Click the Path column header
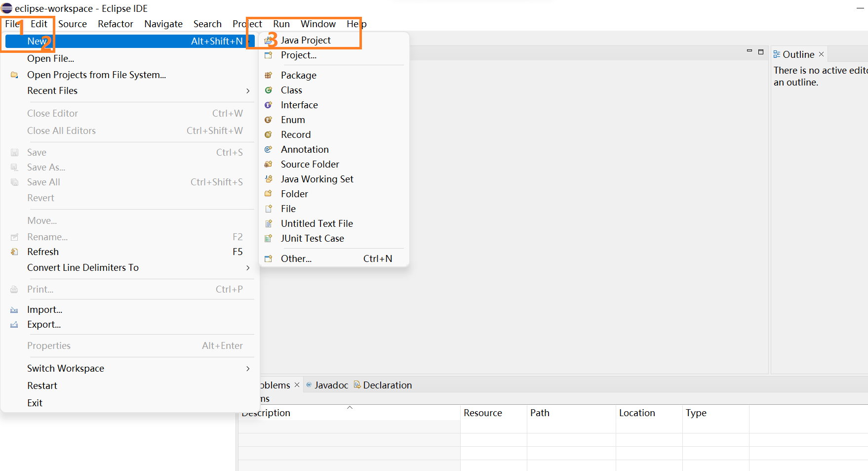 click(x=571, y=413)
